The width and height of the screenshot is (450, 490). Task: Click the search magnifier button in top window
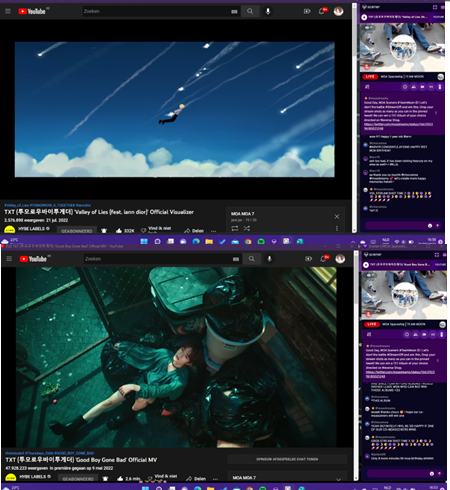point(250,11)
